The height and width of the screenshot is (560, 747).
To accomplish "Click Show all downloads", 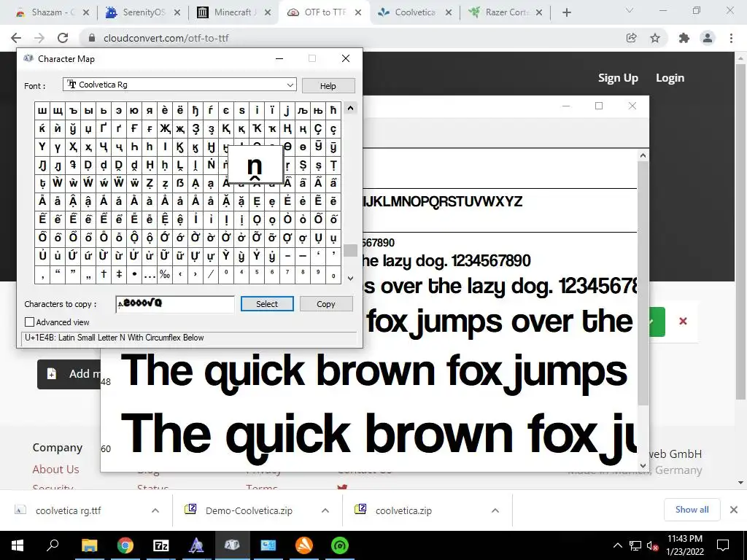I will 692,510.
